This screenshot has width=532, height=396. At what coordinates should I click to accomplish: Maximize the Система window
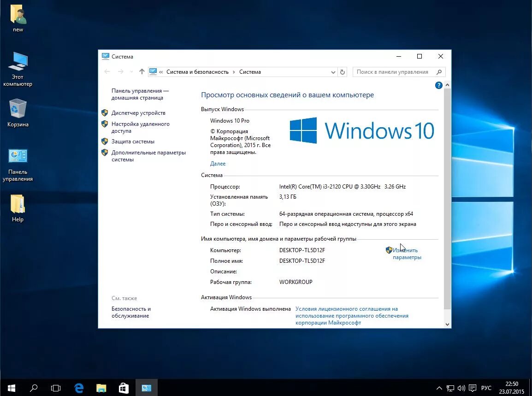point(420,56)
